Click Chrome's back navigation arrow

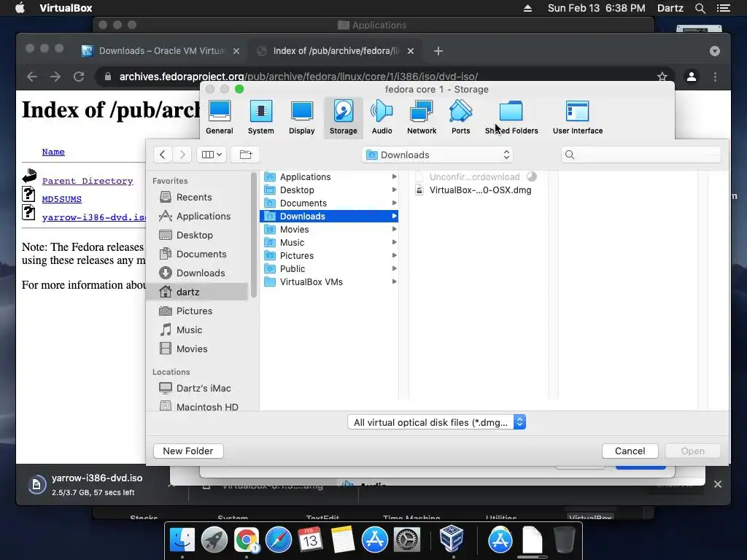click(x=32, y=77)
